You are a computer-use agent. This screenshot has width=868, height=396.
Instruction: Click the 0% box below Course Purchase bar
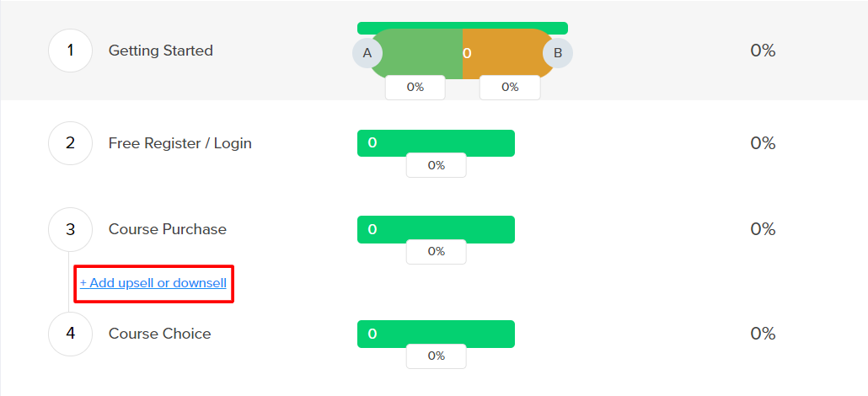coord(436,251)
